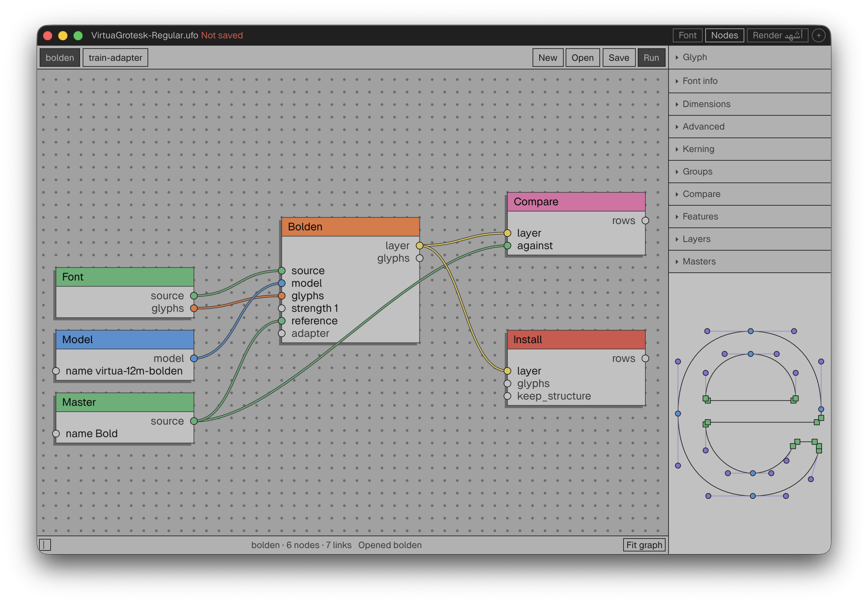Image resolution: width=868 pixels, height=603 pixels.
Task: Expand the Dimensions section
Action: click(x=749, y=104)
